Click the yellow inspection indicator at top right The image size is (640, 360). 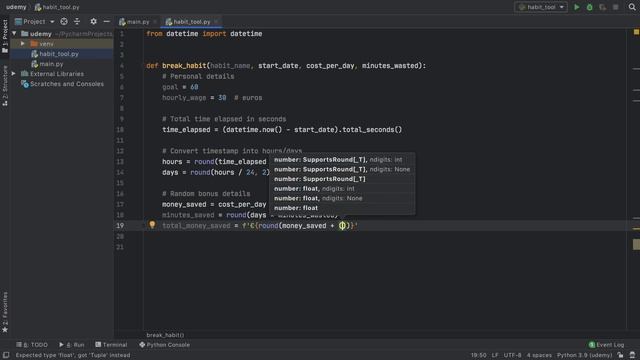coord(636,31)
